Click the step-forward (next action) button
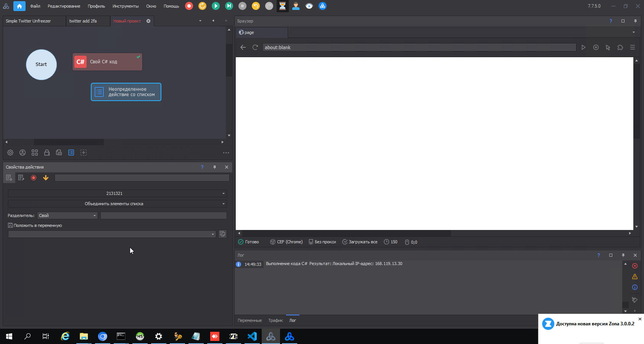The image size is (644, 344). coord(229,6)
